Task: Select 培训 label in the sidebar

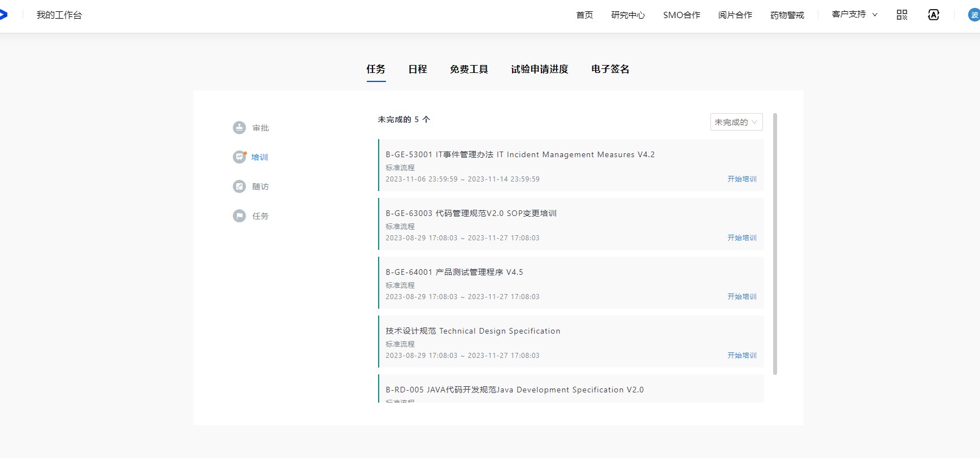Action: (260, 158)
